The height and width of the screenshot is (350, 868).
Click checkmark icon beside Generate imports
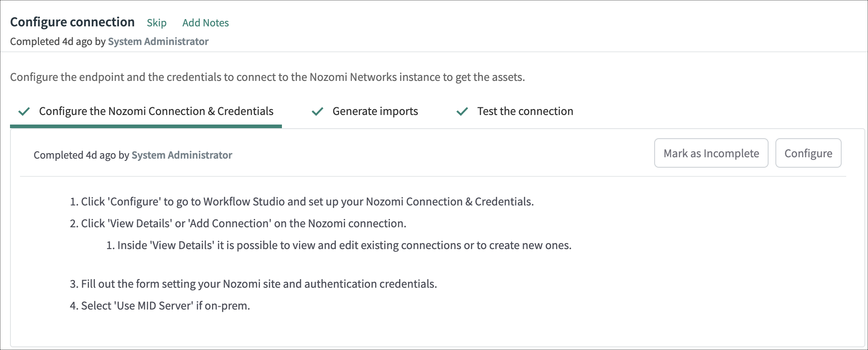point(317,111)
